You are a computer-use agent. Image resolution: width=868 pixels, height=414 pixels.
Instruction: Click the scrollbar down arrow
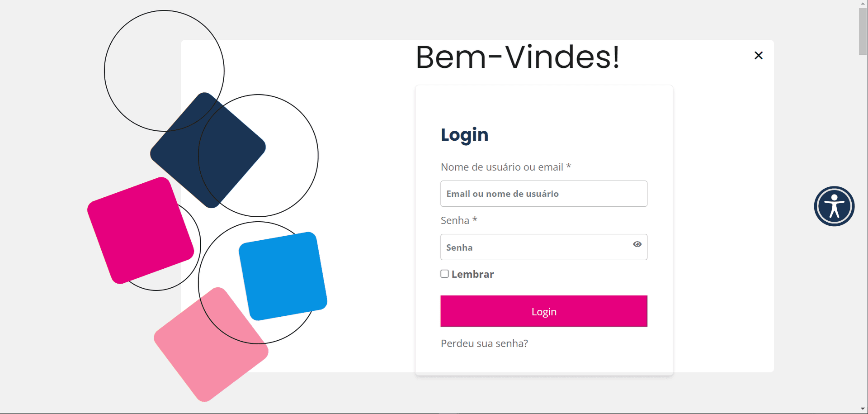click(863, 409)
